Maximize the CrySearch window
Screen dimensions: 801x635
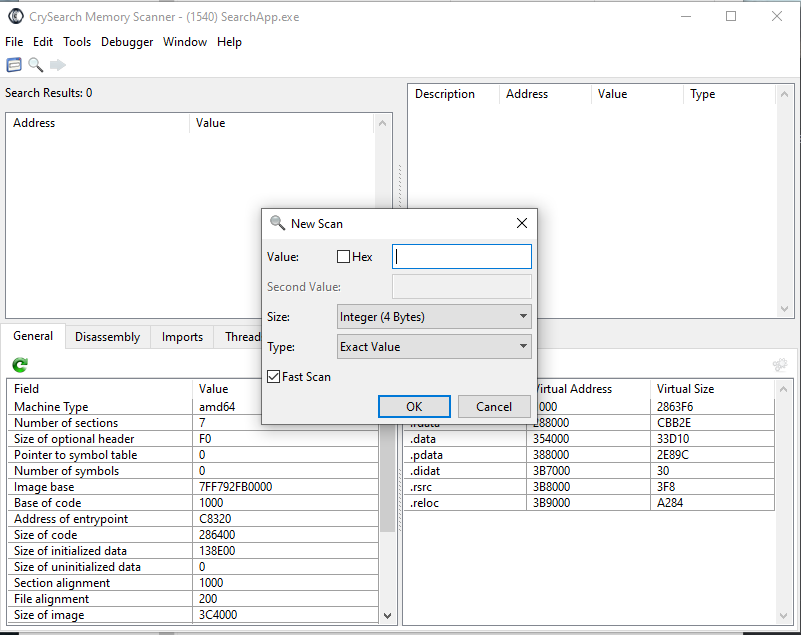(731, 16)
